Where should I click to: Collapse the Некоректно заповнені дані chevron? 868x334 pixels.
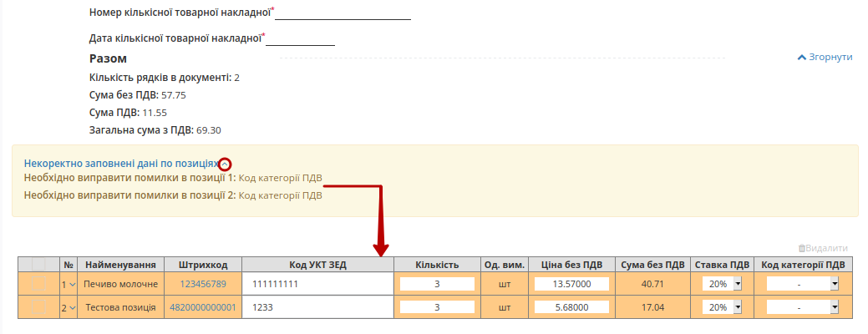click(225, 164)
